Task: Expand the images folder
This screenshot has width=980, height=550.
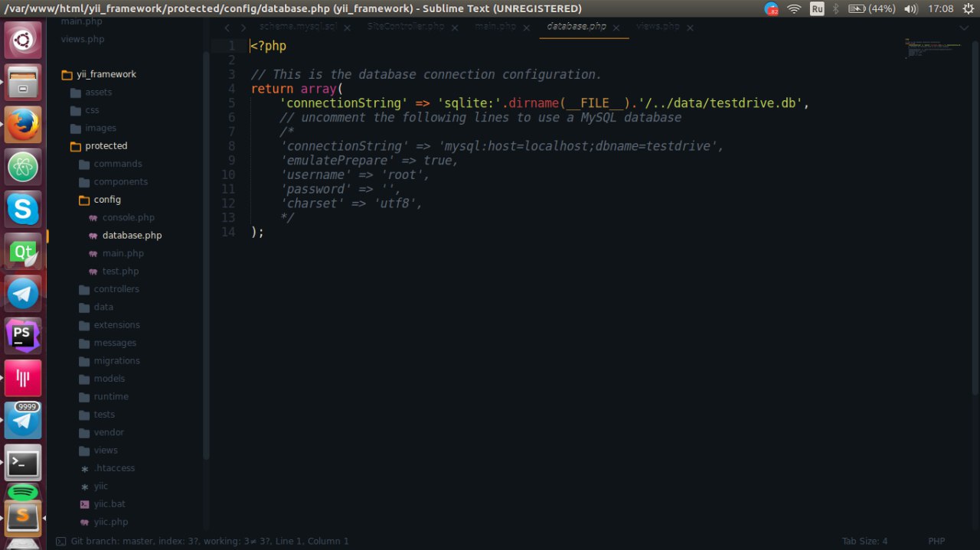Action: pyautogui.click(x=76, y=129)
